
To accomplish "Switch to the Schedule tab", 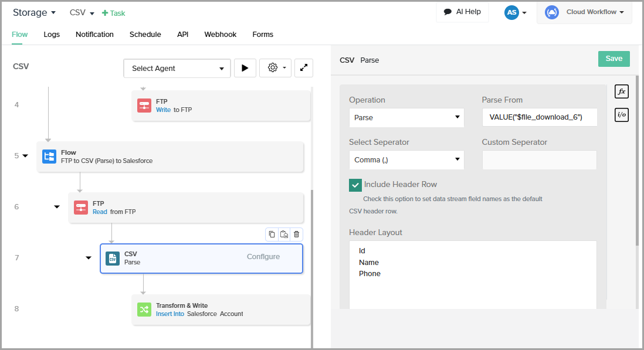I will 145,35.
